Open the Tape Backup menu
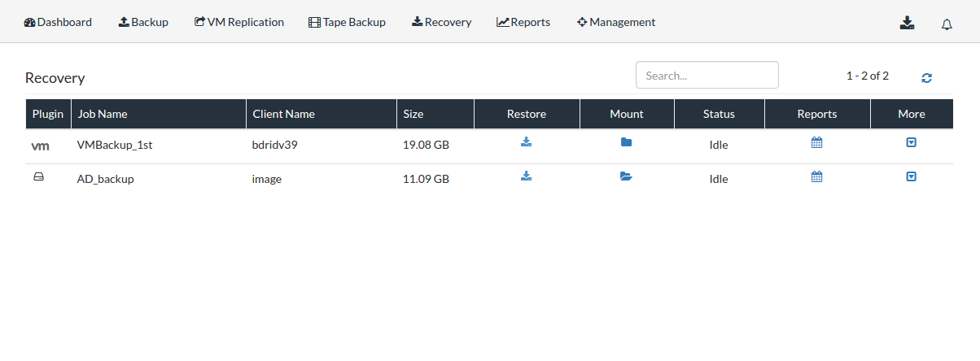980x361 pixels. [x=347, y=22]
